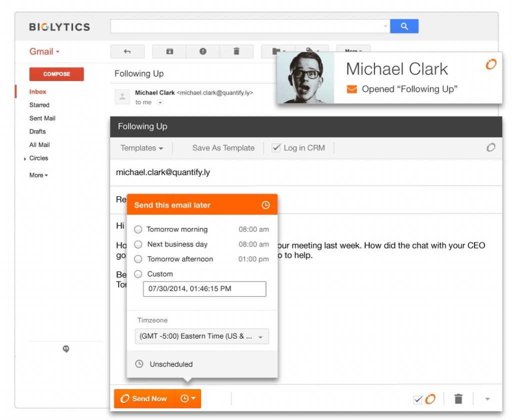Click the red Compose button

(x=56, y=74)
